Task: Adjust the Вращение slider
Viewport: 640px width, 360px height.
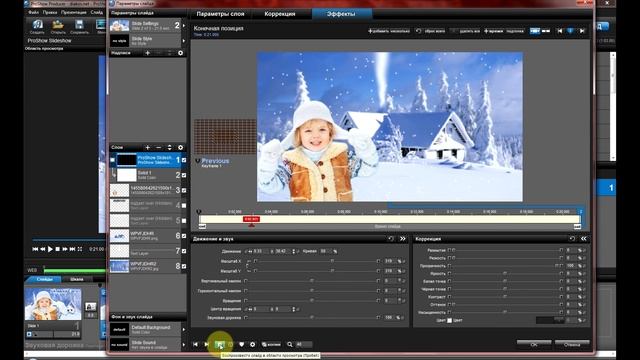Action: coord(312,301)
